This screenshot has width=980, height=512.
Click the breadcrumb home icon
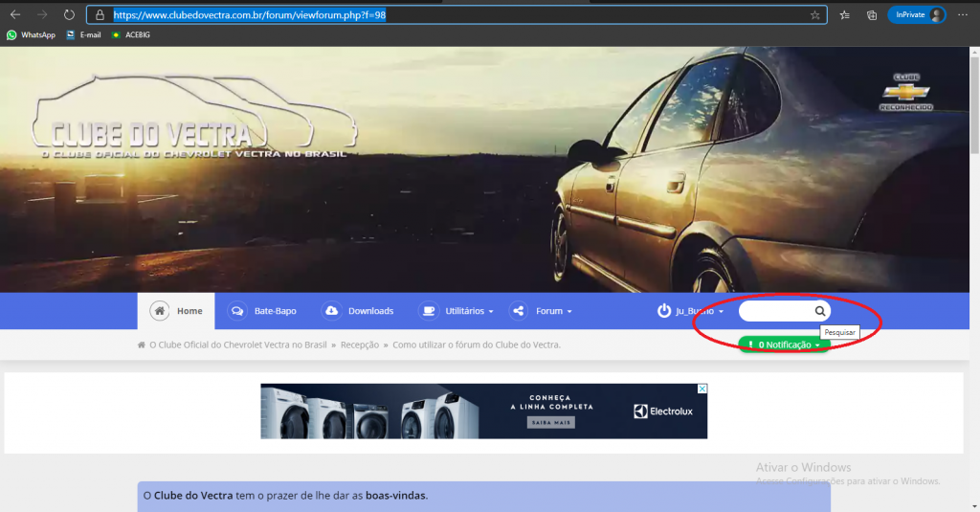point(142,345)
